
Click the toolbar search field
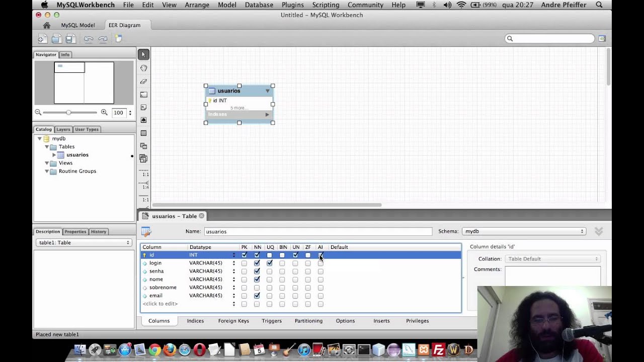click(549, 39)
